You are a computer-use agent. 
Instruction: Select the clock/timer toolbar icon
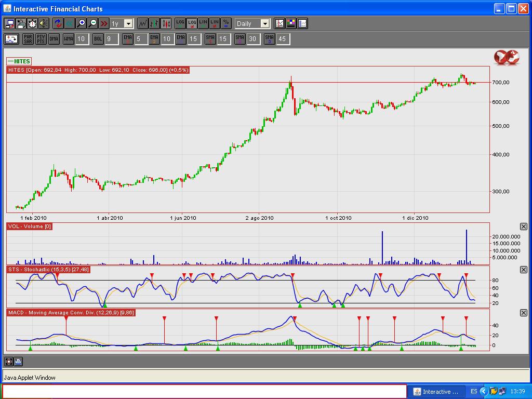tap(31, 23)
